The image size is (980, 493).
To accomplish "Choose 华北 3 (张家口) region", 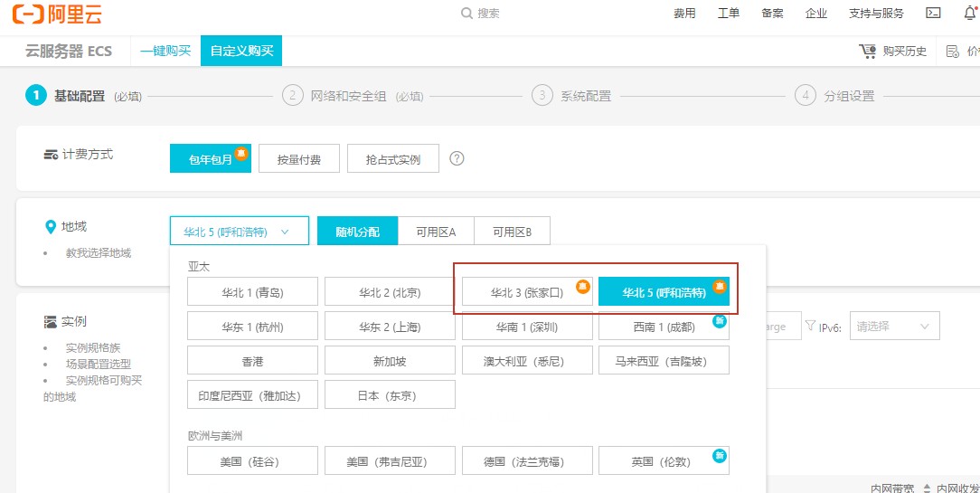I will (527, 292).
